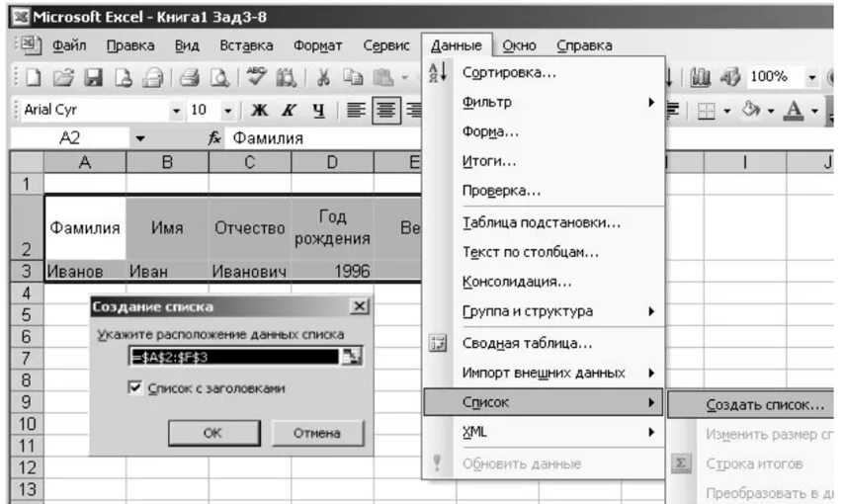
Task: Click cell containing Иванович
Action: click(249, 271)
